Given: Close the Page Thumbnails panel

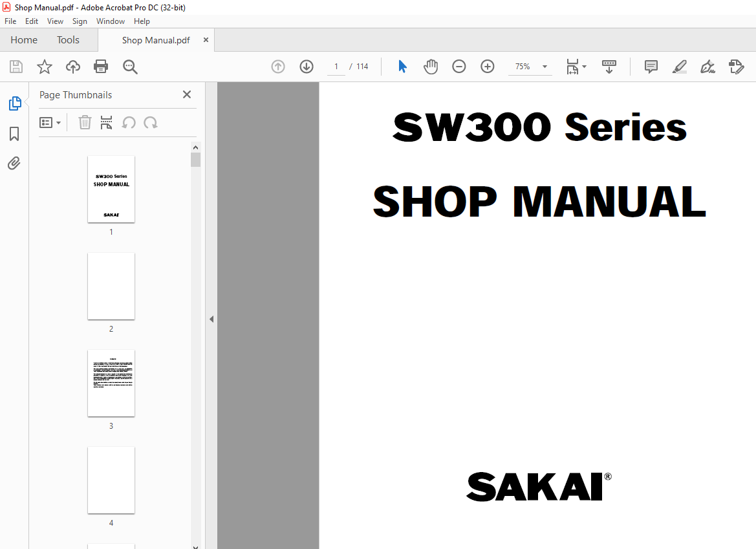Looking at the screenshot, I should tap(187, 94).
